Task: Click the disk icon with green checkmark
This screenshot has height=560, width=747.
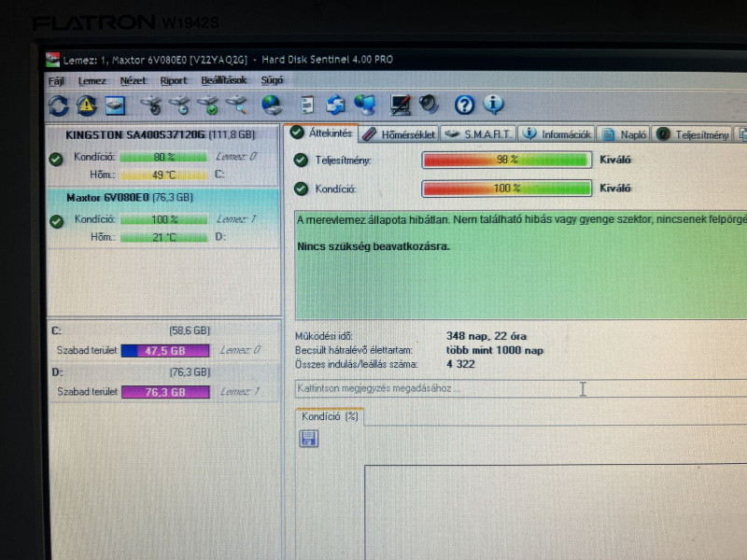Action: pos(207,105)
